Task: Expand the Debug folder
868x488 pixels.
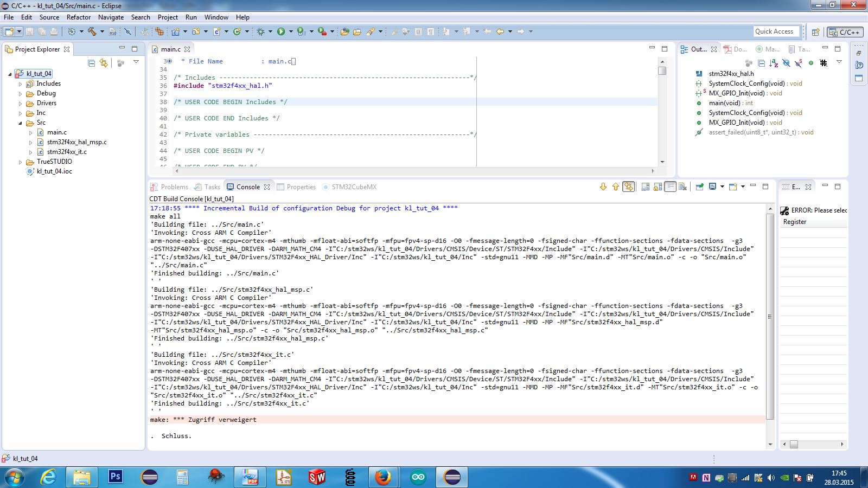Action: pyautogui.click(x=20, y=94)
